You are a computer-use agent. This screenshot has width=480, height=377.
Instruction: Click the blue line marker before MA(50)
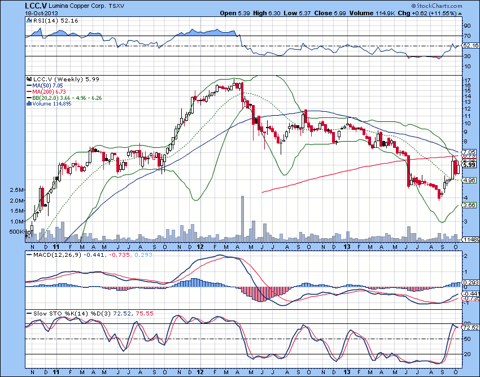pyautogui.click(x=29, y=86)
